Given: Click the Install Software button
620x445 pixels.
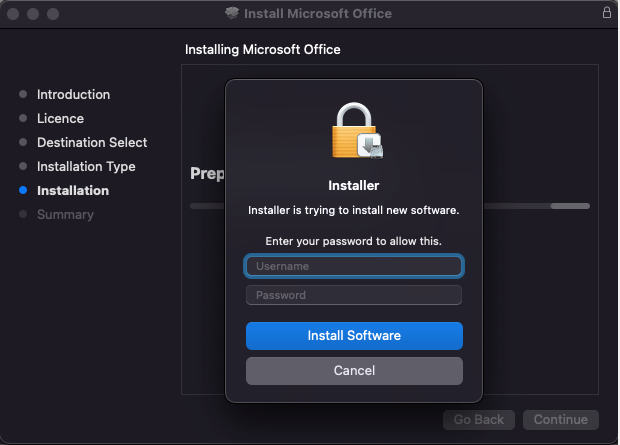Looking at the screenshot, I should [354, 336].
